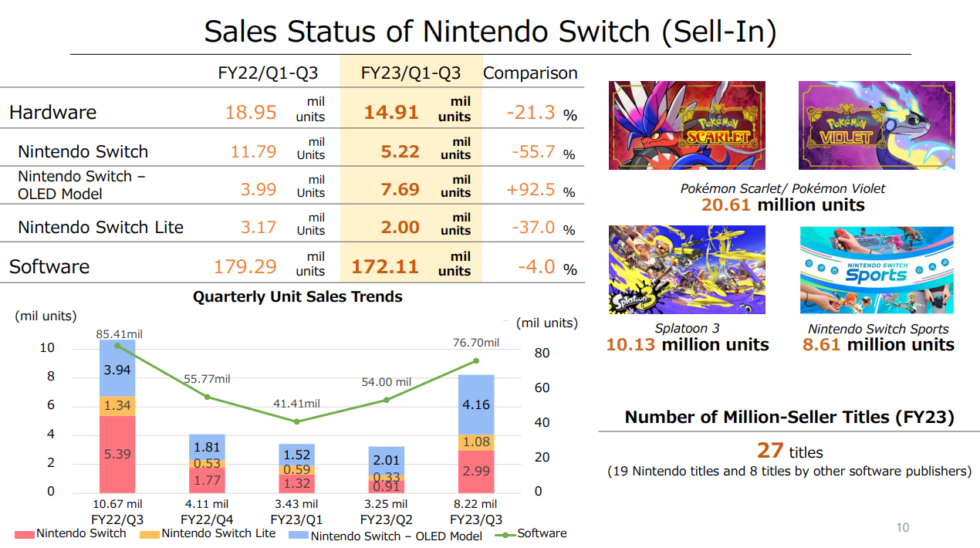Click the page number 10
Viewport: 980px width, 548px height.
[902, 528]
